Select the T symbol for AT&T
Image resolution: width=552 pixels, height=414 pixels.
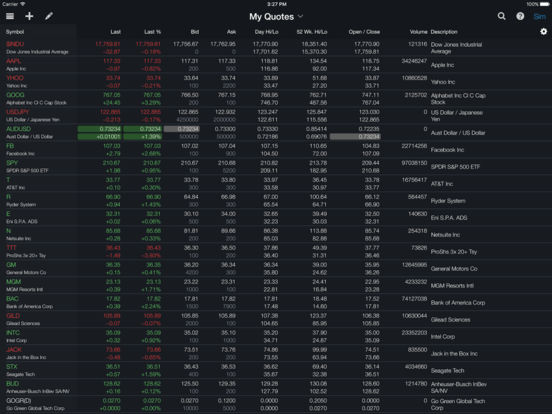[x=8, y=180]
